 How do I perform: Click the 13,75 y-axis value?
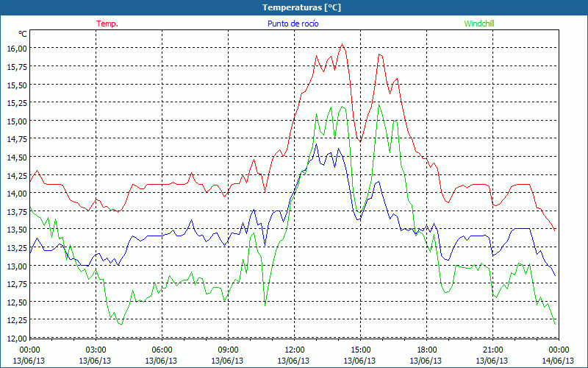(17, 211)
